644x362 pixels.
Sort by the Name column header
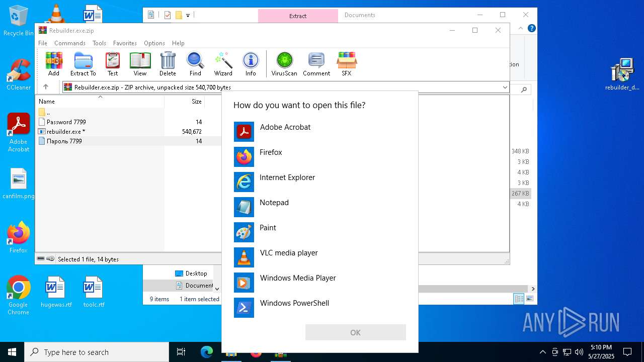pyautogui.click(x=100, y=101)
